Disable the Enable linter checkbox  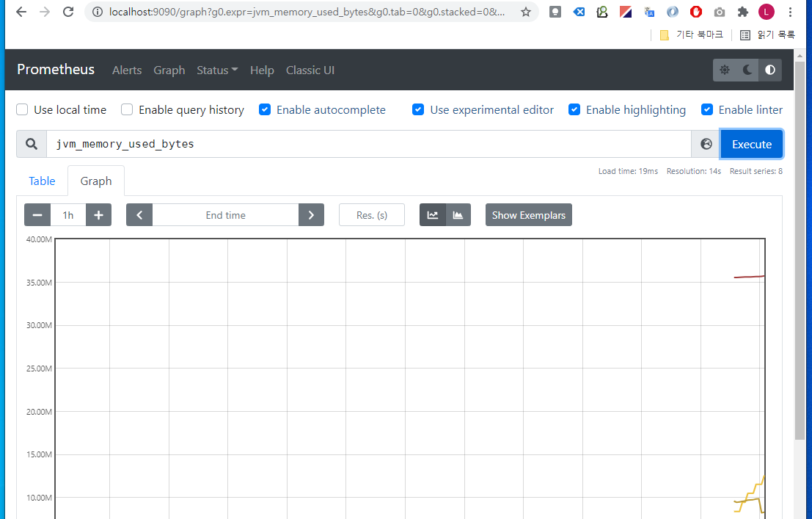point(707,109)
